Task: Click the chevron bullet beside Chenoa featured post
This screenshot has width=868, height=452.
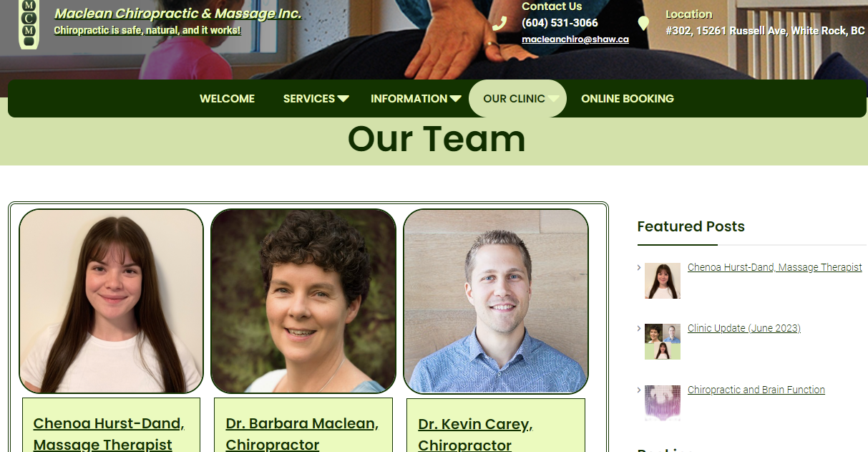Action: pyautogui.click(x=639, y=267)
